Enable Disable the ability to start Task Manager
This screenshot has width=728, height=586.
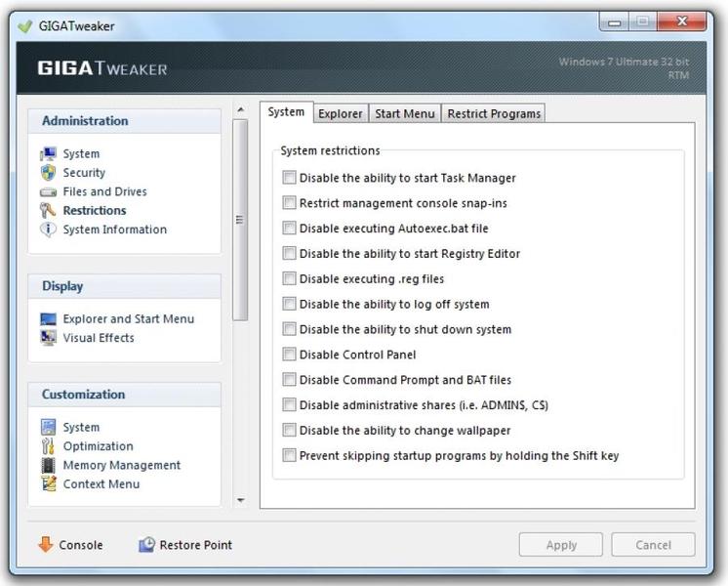[289, 177]
